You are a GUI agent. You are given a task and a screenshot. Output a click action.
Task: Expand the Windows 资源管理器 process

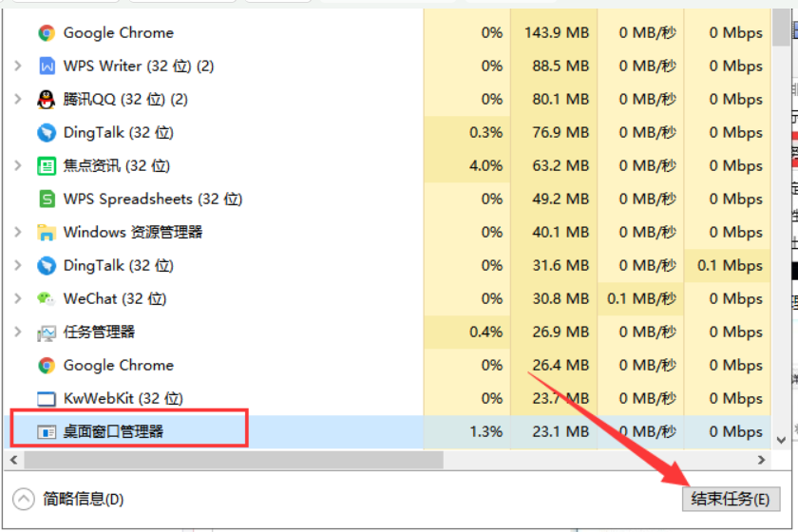(x=18, y=233)
